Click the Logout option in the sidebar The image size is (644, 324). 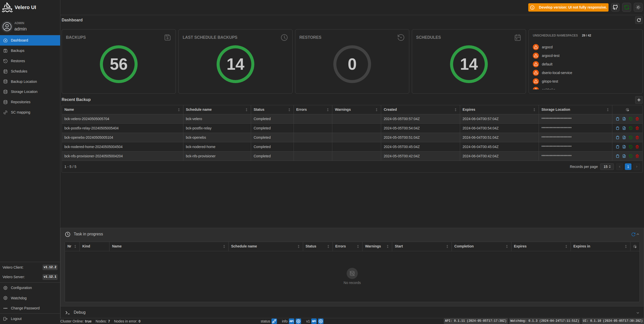coord(16,319)
